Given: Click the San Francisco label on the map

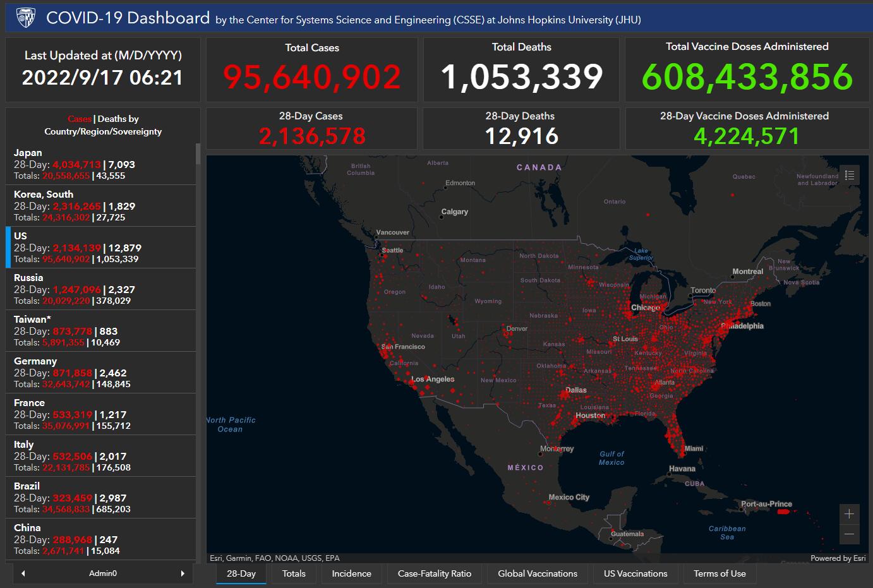Looking at the screenshot, I should [403, 347].
